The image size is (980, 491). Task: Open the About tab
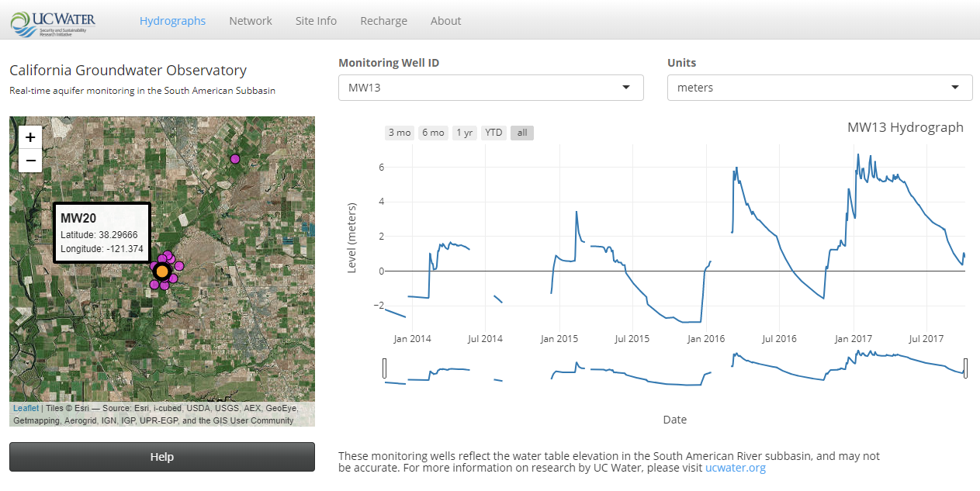coord(445,21)
